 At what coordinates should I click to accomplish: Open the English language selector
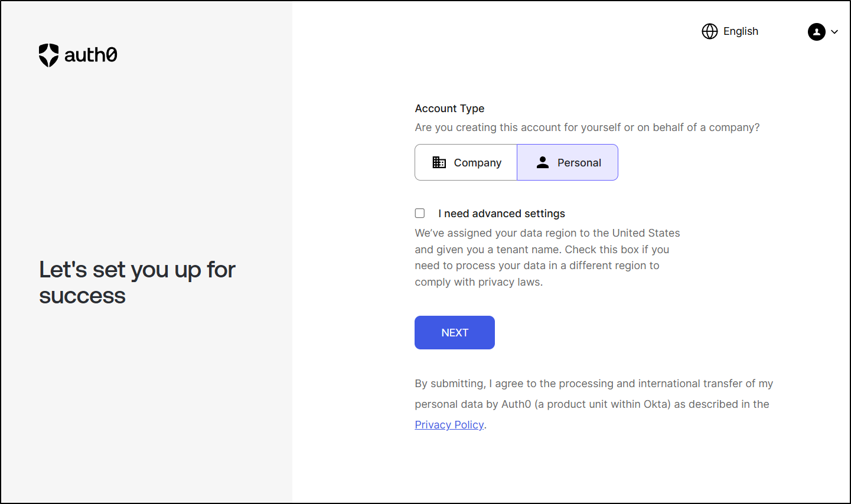point(731,31)
